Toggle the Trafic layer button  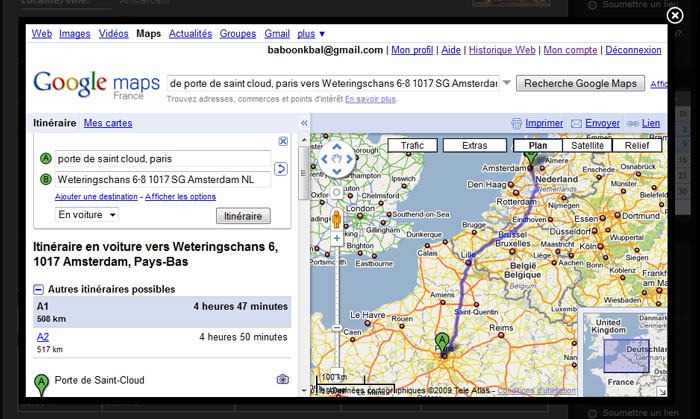click(x=412, y=145)
